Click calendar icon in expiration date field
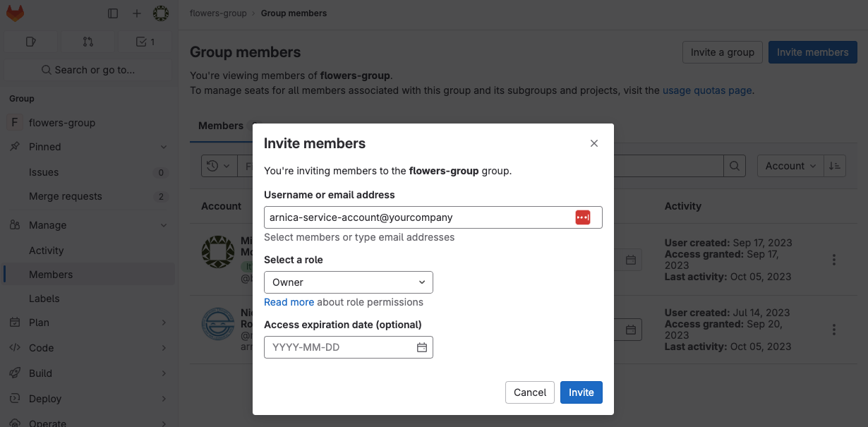This screenshot has height=427, width=868. coord(421,347)
